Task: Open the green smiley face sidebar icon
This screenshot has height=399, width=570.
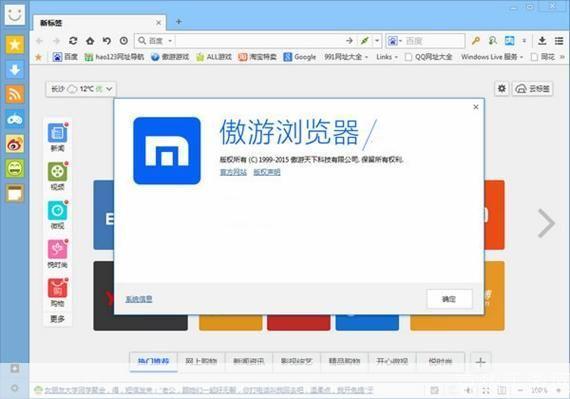Action: (15, 169)
